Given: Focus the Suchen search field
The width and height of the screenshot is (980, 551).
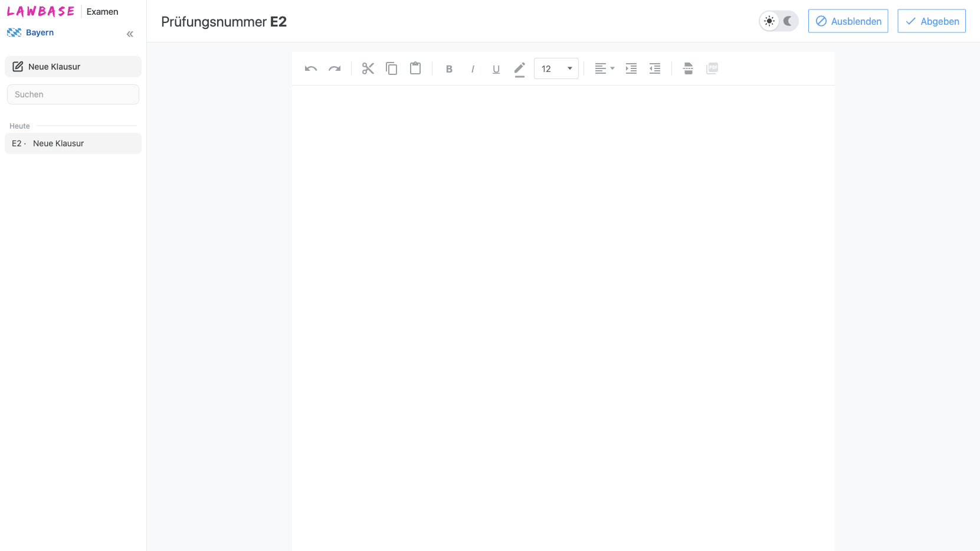Looking at the screenshot, I should 73,94.
